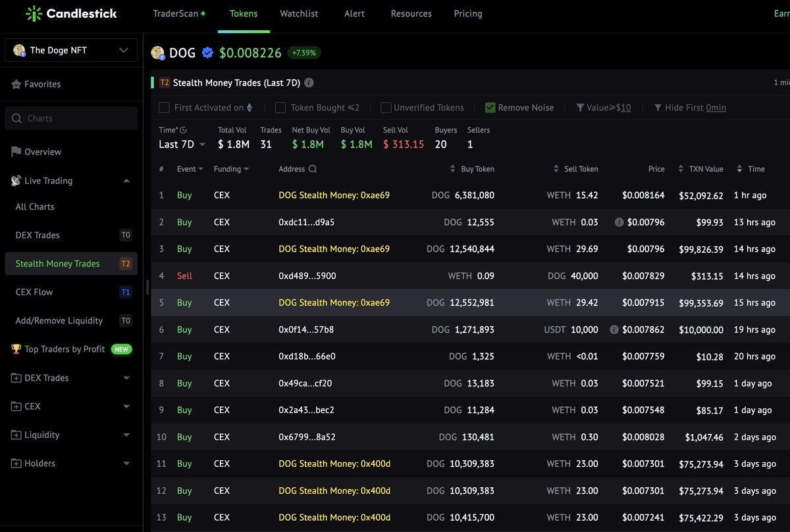Click the Favorites star icon
The height and width of the screenshot is (532, 790).
16,84
